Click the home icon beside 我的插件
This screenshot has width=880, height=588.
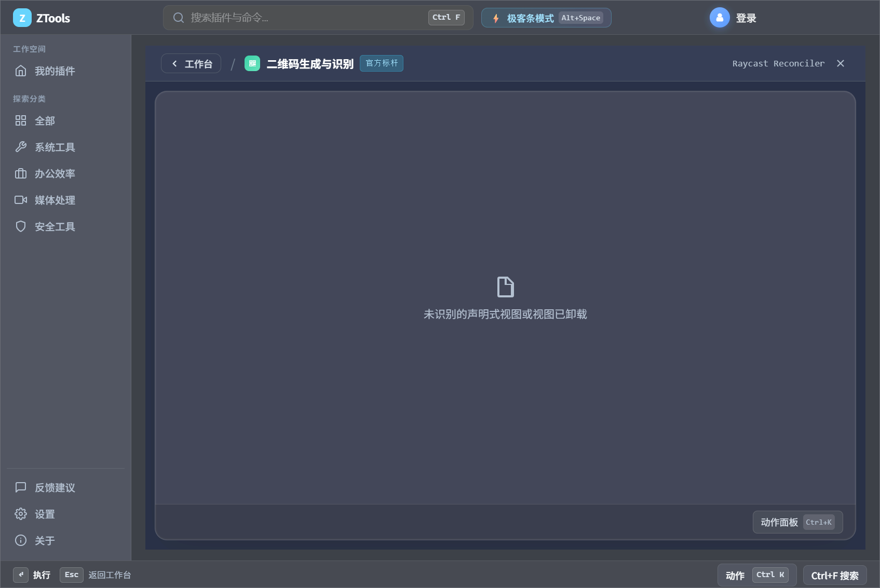click(21, 71)
